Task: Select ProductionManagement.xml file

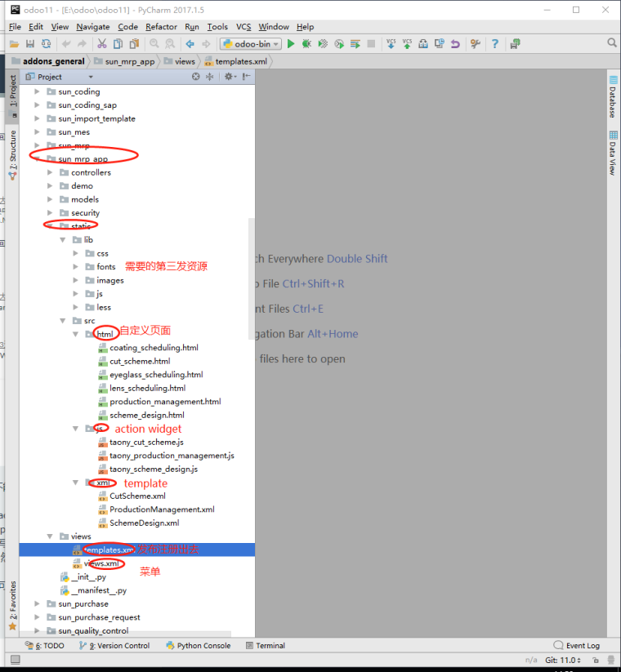Action: [162, 510]
